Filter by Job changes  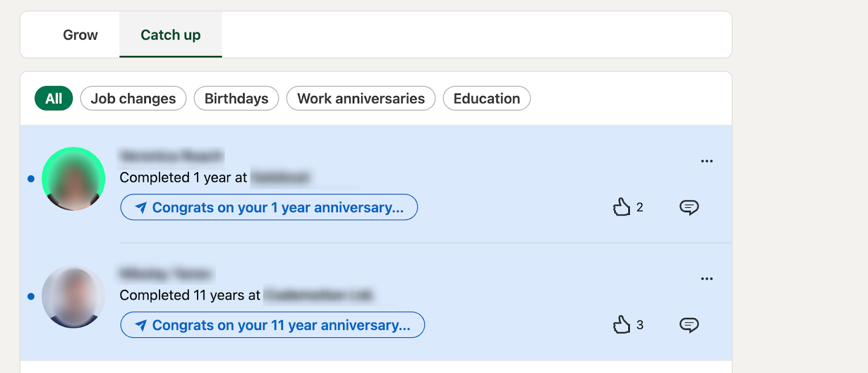pos(133,99)
